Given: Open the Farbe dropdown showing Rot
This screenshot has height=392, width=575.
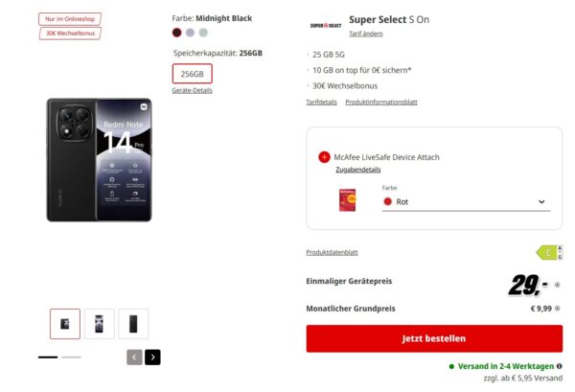Looking at the screenshot, I should click(x=464, y=201).
